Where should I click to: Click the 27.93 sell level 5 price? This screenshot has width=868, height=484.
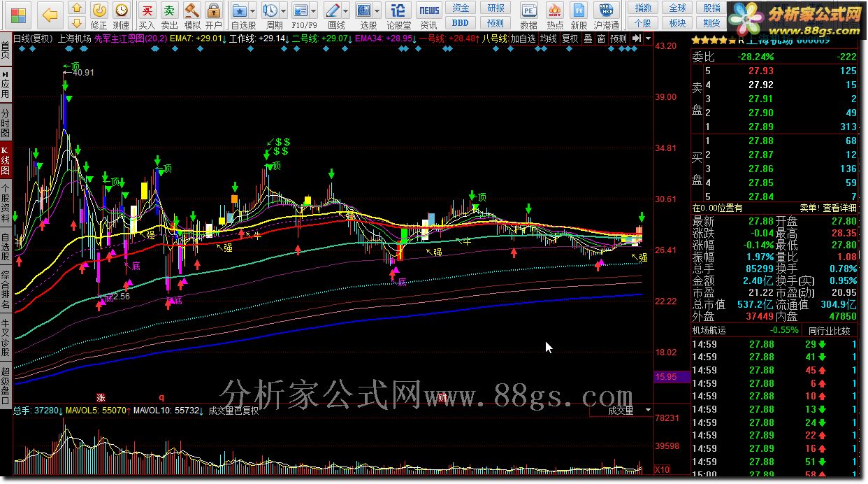point(761,71)
